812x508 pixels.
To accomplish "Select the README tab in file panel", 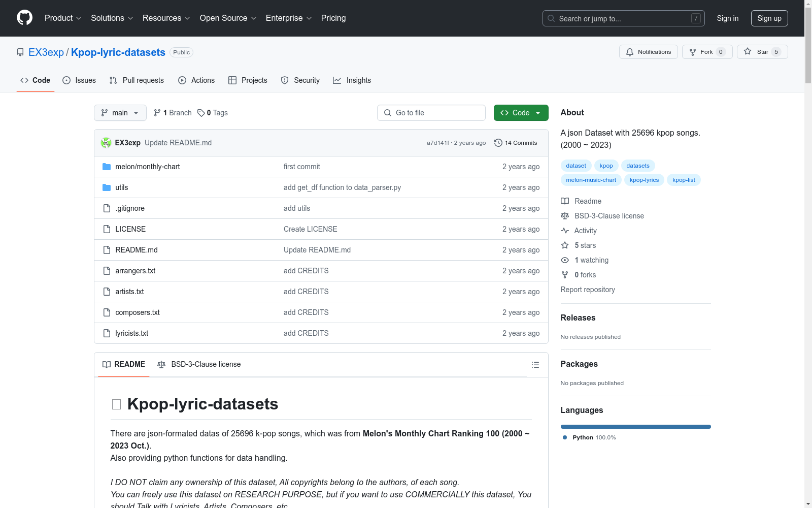I will click(x=124, y=364).
